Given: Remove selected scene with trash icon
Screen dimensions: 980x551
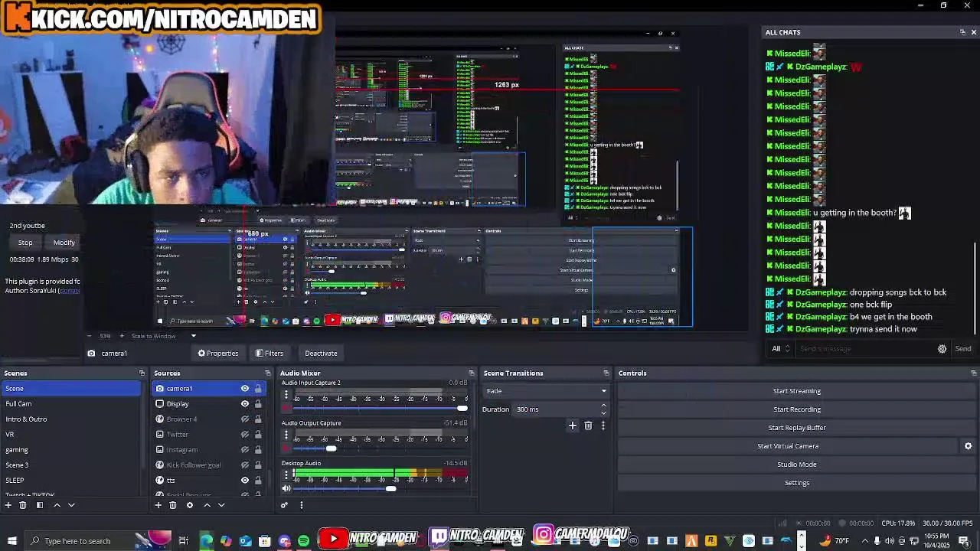Looking at the screenshot, I should click(x=22, y=505).
